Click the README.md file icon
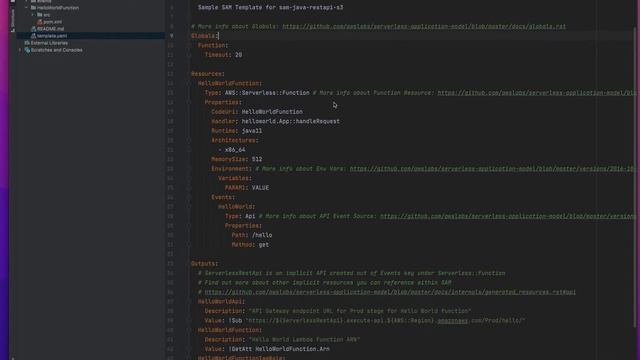 tap(33, 29)
